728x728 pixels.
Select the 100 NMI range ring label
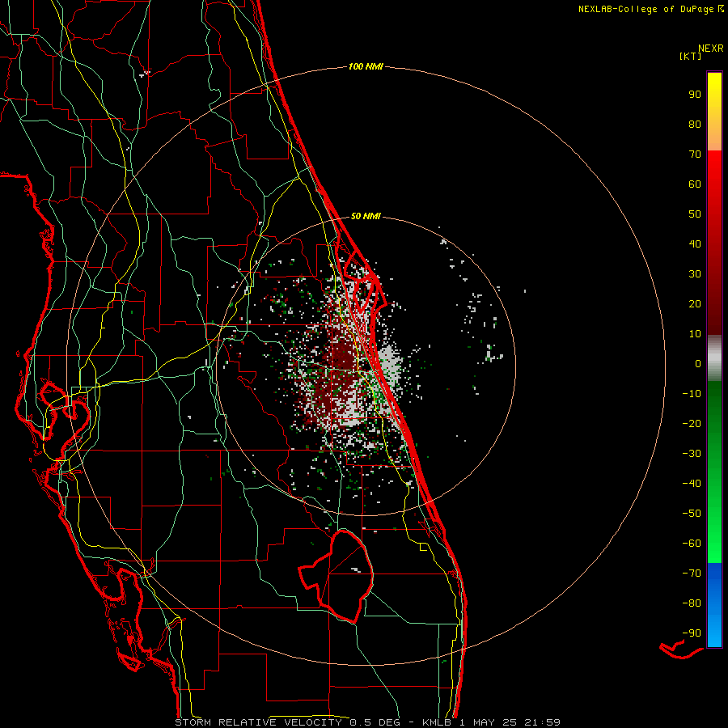[366, 66]
